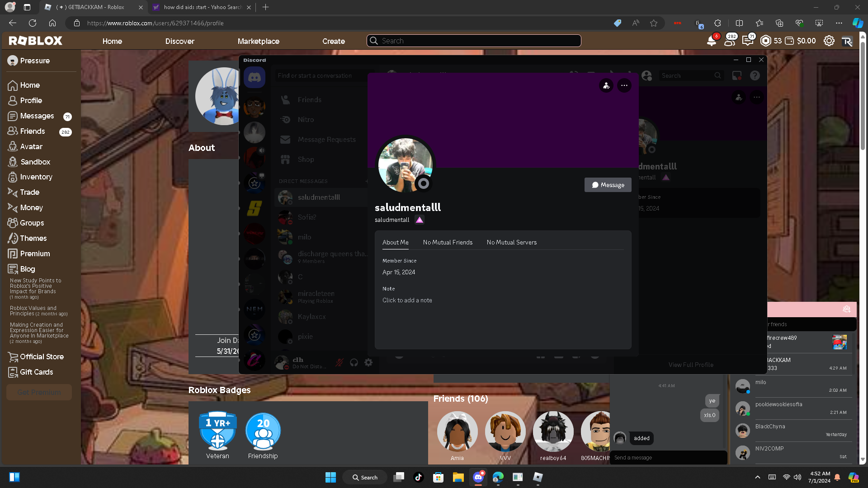Open BlackChyna chat in Roblox chat list
This screenshot has width=868, height=488.
coord(793,431)
